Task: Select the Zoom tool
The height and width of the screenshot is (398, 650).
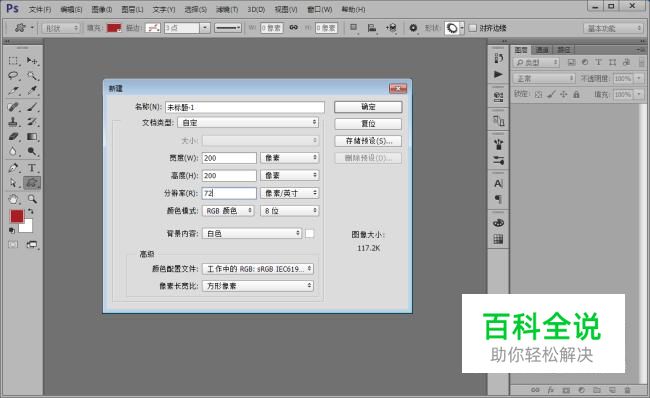Action: pos(32,199)
